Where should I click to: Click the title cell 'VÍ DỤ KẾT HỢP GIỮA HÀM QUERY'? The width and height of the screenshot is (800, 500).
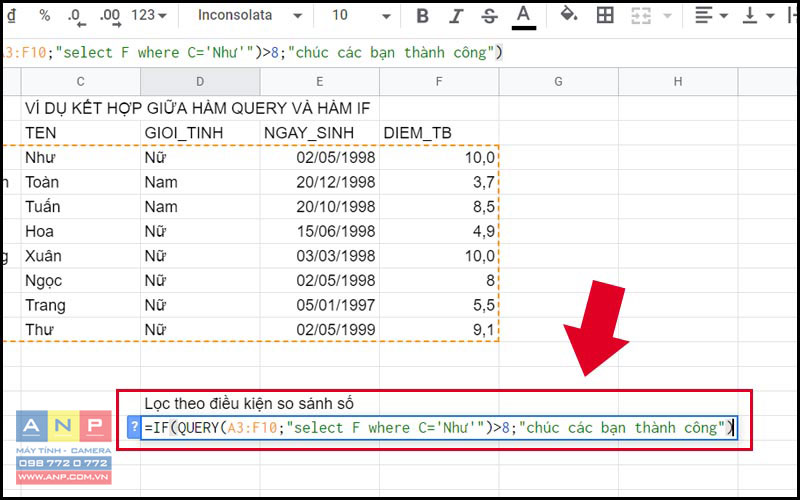(x=197, y=108)
